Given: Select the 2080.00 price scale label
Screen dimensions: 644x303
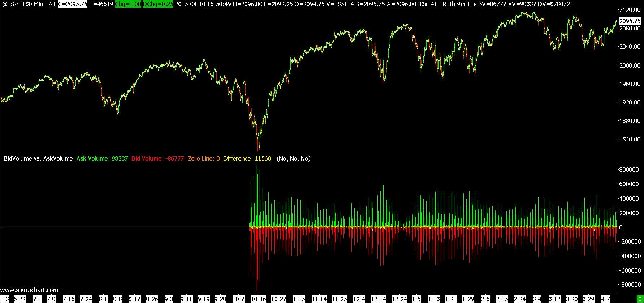Looking at the screenshot, I should 630,28.
